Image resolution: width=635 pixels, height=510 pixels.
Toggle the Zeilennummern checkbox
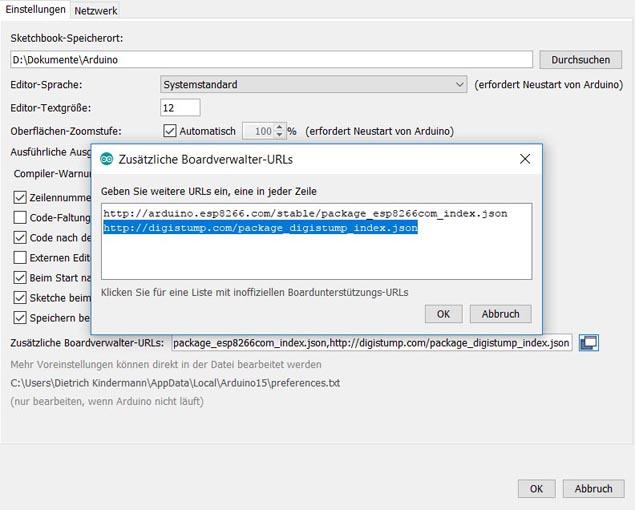(x=20, y=197)
